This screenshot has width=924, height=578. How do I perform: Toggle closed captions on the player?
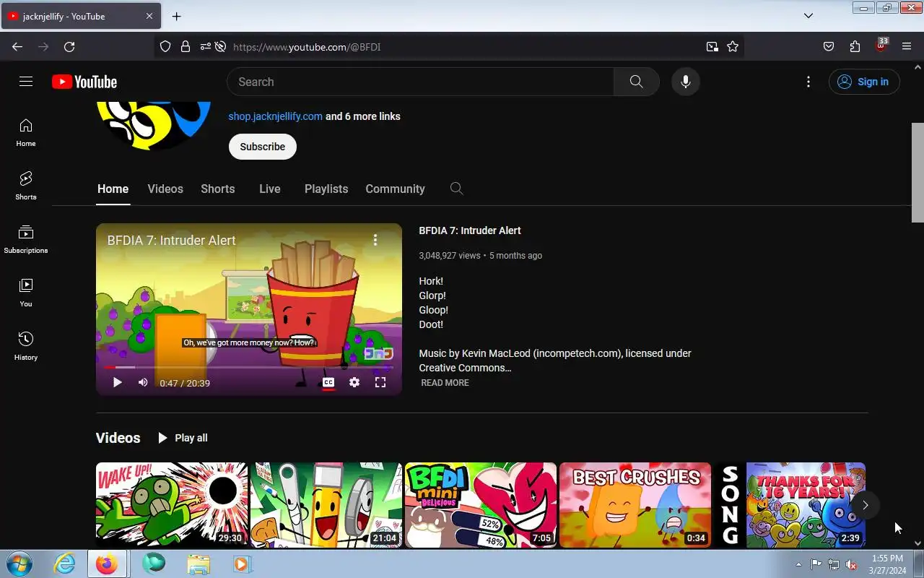[x=328, y=382]
